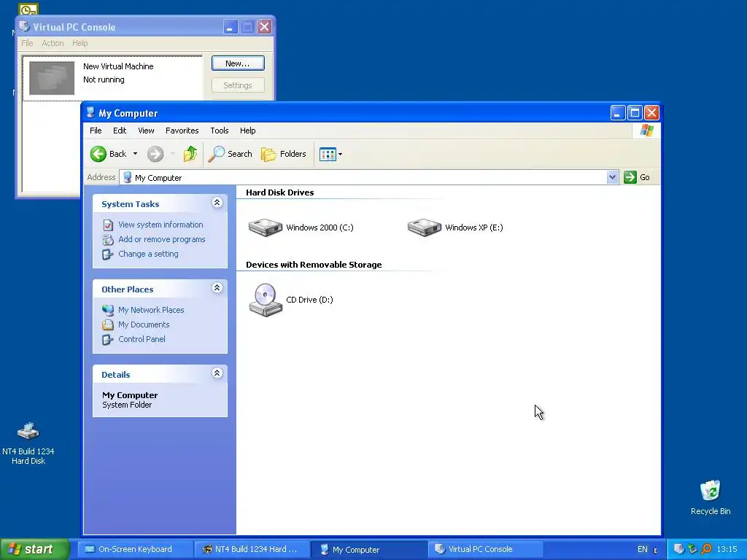Click My Computer taskbar button
Viewport: 747px width, 560px height.
368,550
